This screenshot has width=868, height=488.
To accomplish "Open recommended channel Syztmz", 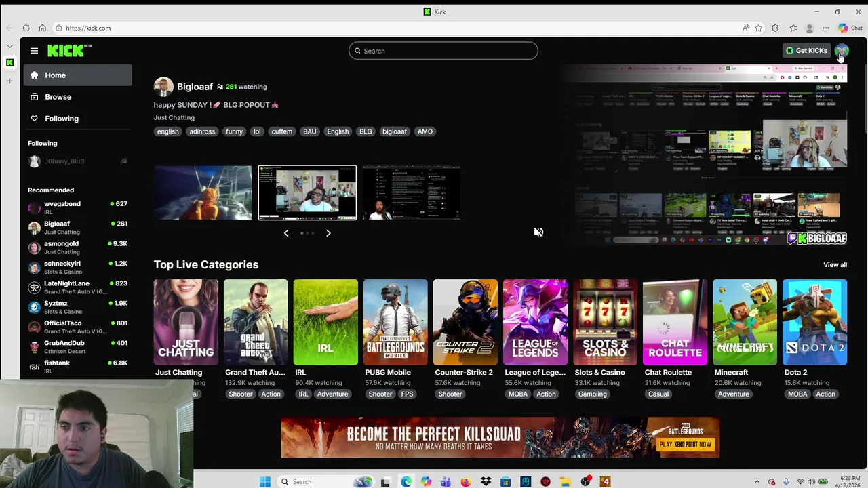I will [x=78, y=307].
